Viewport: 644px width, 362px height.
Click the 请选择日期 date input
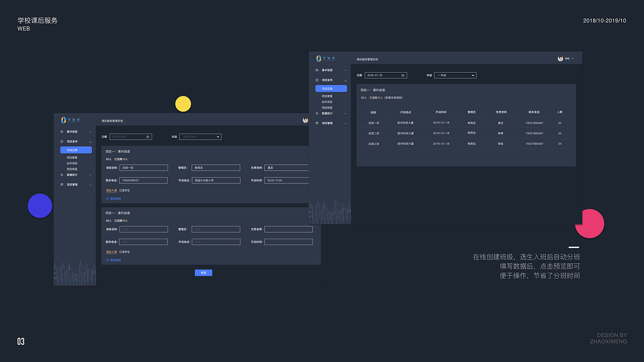click(131, 137)
